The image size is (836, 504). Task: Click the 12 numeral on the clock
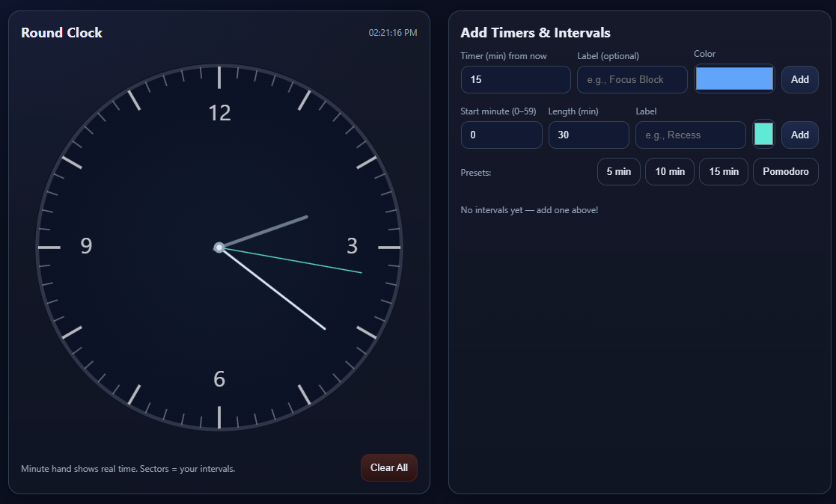tap(219, 113)
